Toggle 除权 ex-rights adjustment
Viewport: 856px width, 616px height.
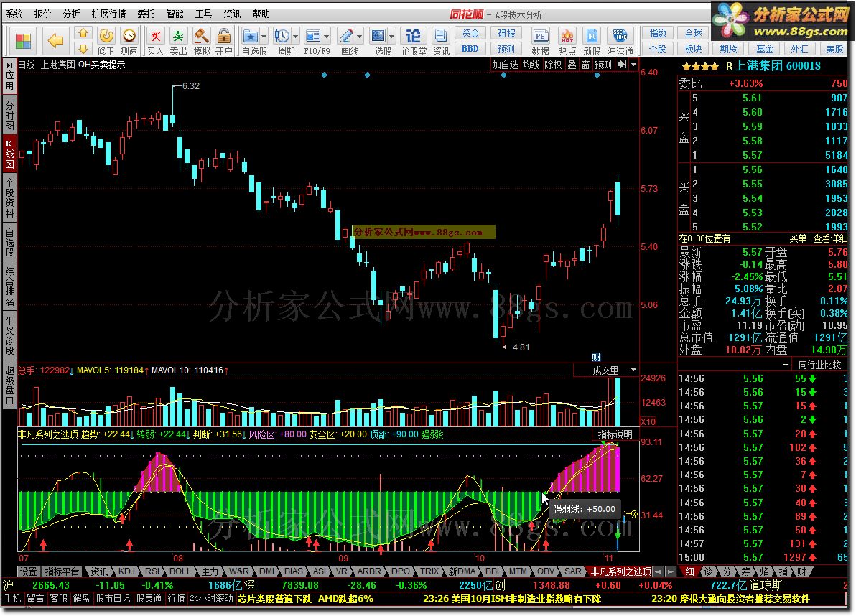click(x=553, y=65)
